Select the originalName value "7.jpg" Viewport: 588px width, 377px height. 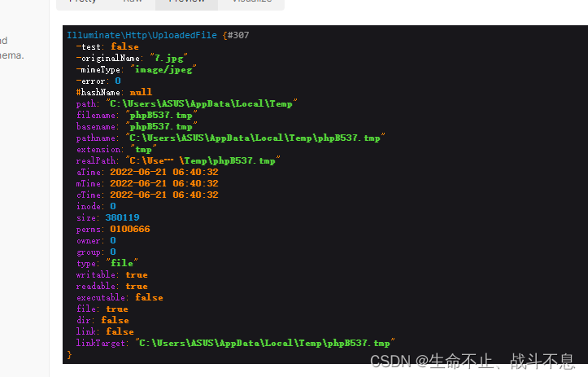168,58
